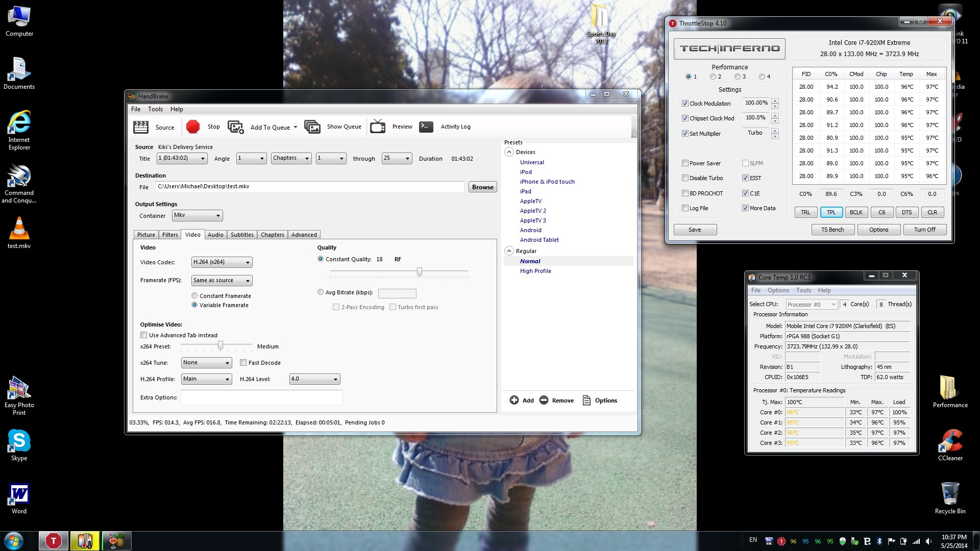This screenshot has height=551, width=980.
Task: Open the Recycle Bin
Action: pyautogui.click(x=950, y=498)
